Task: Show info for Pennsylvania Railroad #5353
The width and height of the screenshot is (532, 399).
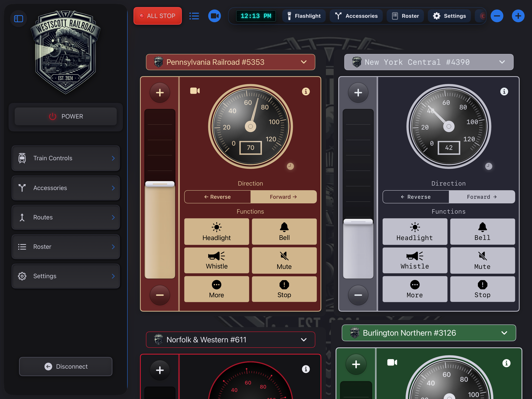Action: tap(306, 92)
